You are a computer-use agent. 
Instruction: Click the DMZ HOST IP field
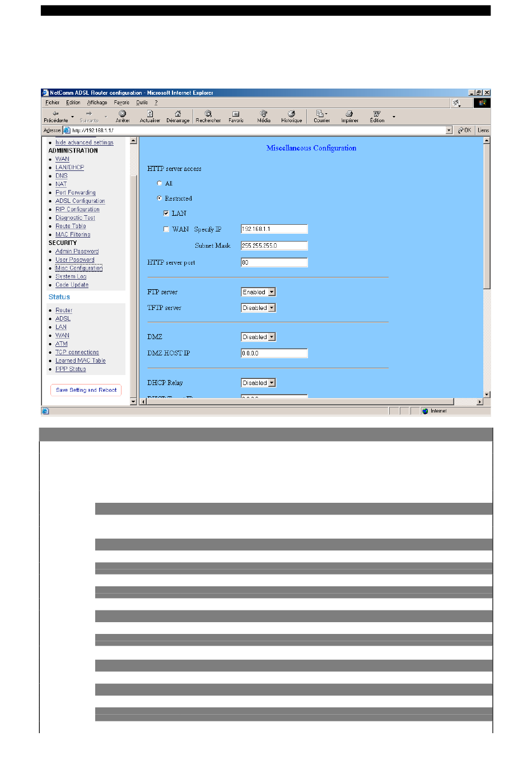tap(274, 353)
